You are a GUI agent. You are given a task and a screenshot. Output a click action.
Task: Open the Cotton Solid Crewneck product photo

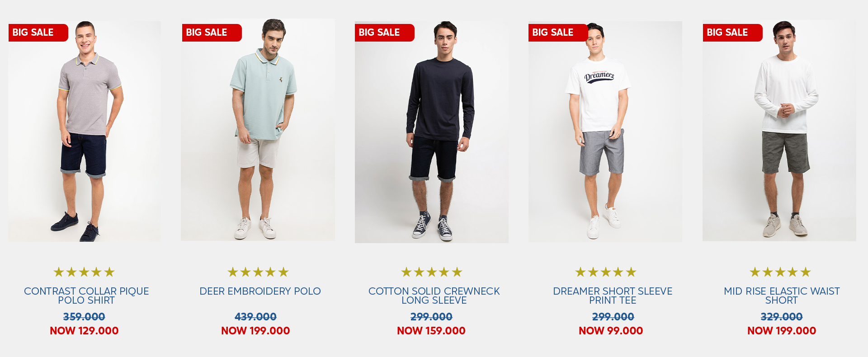click(x=432, y=132)
